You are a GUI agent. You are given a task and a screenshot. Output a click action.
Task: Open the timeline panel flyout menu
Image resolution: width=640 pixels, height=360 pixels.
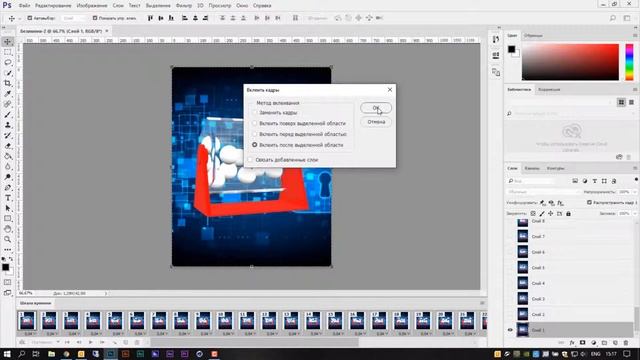482,303
